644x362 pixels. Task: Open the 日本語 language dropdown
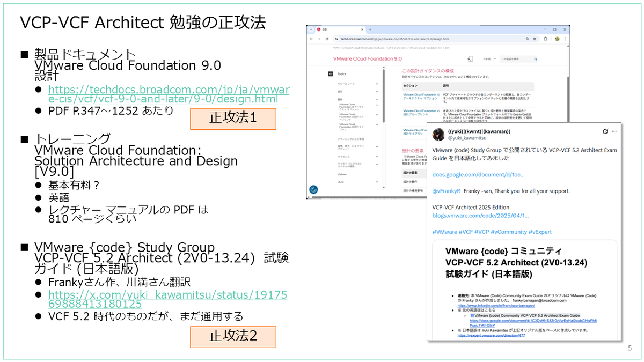click(489, 58)
